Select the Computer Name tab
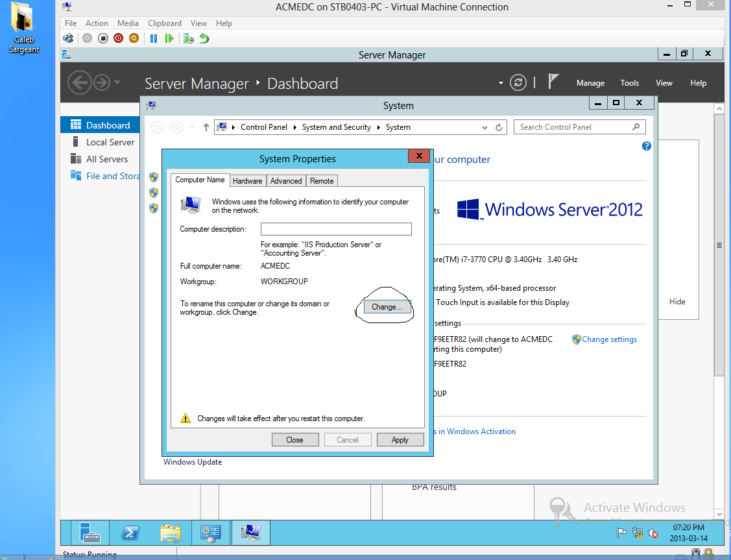 (200, 180)
